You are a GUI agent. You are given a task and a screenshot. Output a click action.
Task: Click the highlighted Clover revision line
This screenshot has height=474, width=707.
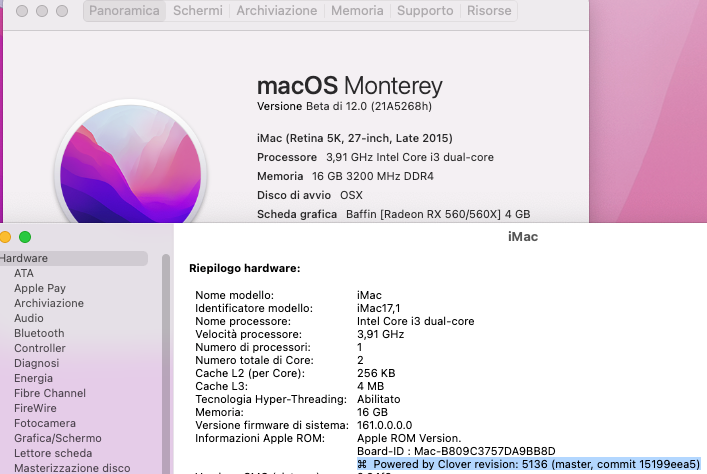click(x=528, y=464)
